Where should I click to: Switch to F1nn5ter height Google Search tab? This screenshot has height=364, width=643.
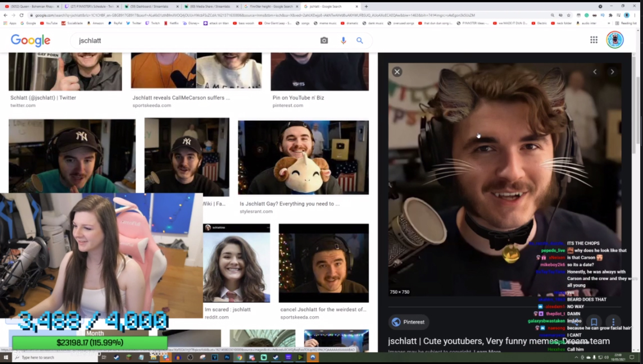pos(271,7)
